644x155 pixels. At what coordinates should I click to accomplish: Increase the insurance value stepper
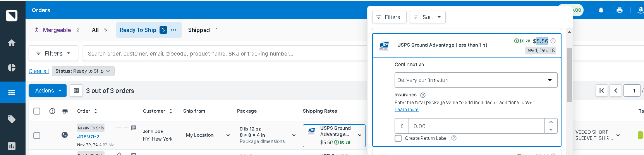pyautogui.click(x=551, y=122)
